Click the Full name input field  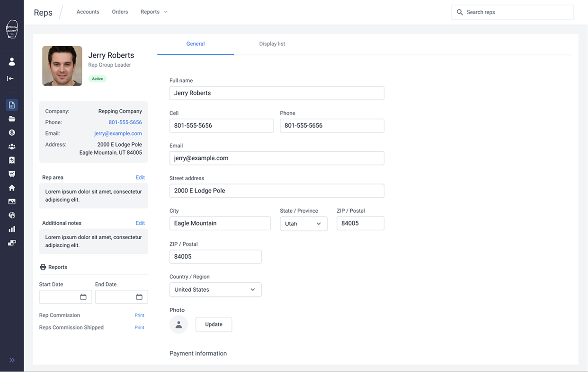click(277, 93)
